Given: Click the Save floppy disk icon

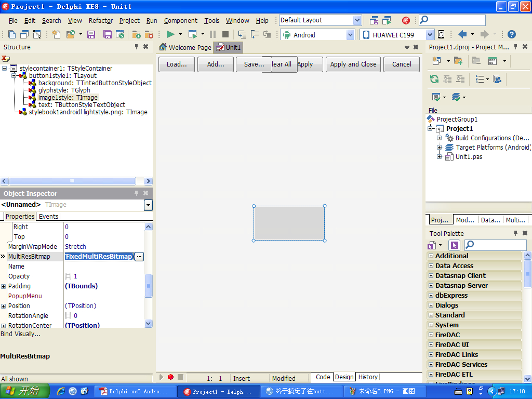Looking at the screenshot, I should pyautogui.click(x=91, y=34).
